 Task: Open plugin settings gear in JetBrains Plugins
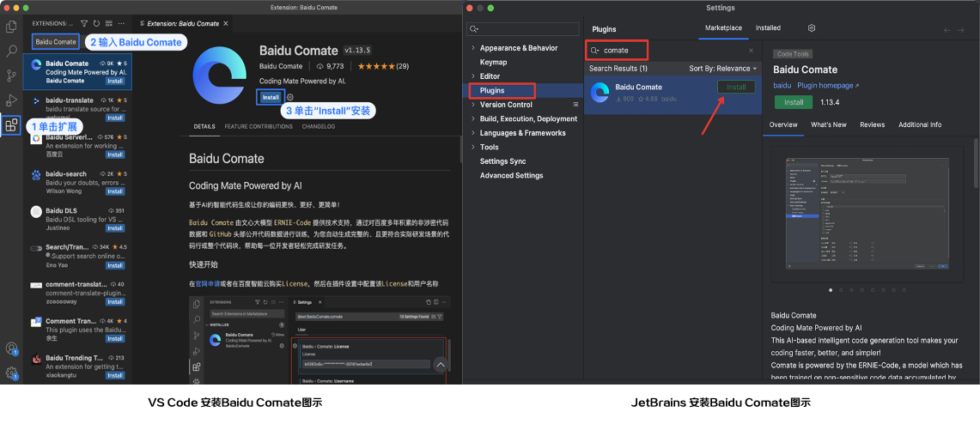[x=812, y=28]
